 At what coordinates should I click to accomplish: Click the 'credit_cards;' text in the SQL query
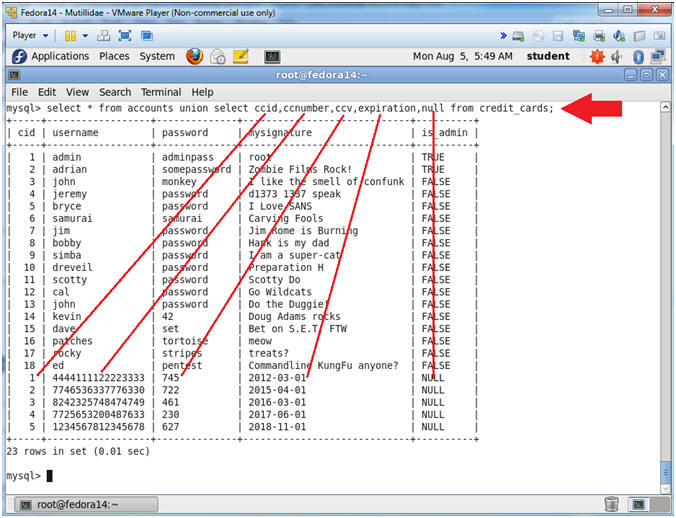(516, 108)
